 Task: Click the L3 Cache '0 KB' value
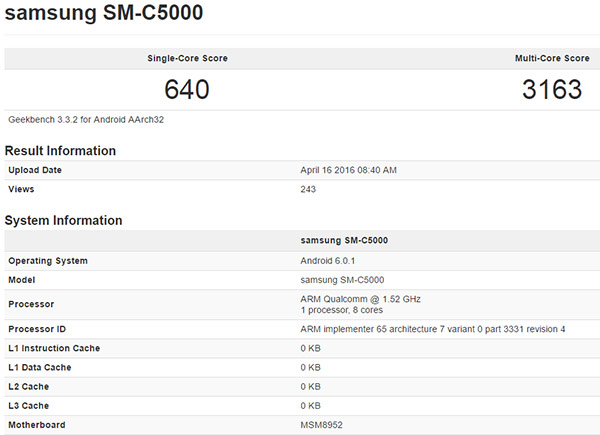coord(310,406)
